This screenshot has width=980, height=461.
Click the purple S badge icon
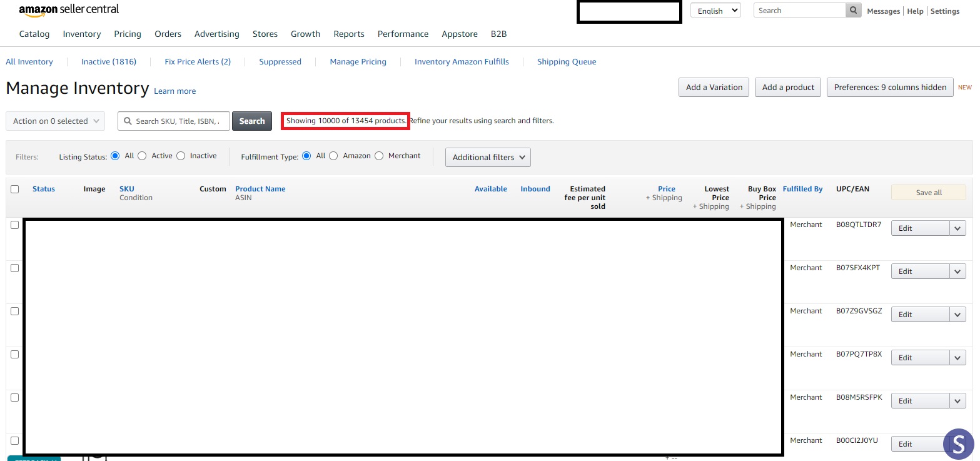959,444
